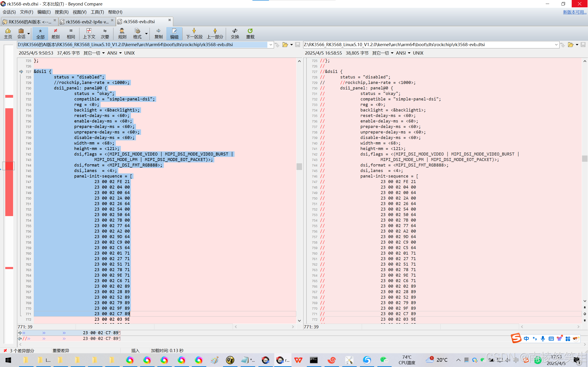
Task: Reload files with the 重载 icon
Action: (250, 33)
